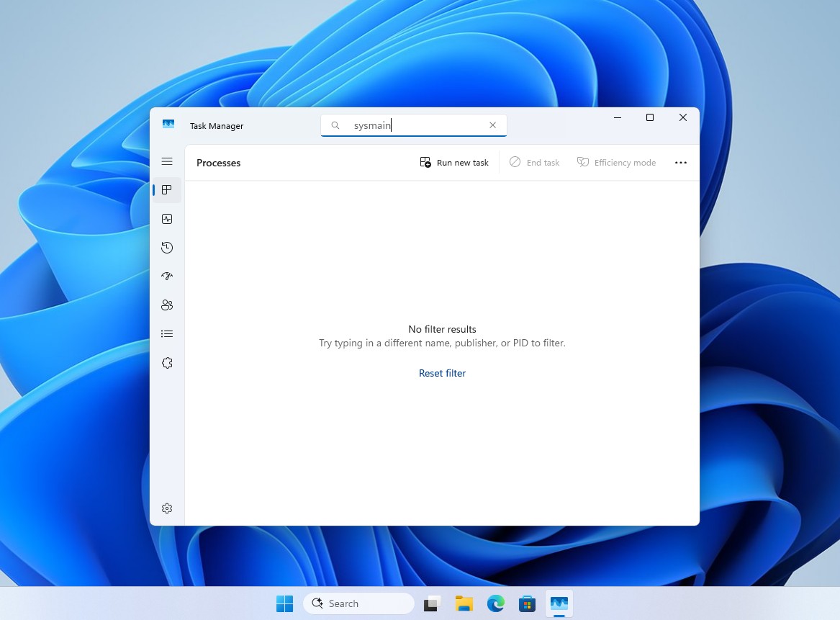
Task: Click the Task Manager app logo icon
Action: point(168,125)
